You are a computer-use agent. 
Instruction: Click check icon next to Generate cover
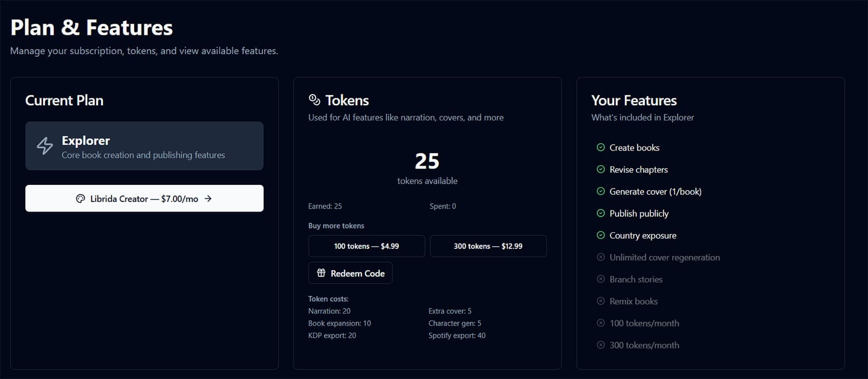[600, 192]
